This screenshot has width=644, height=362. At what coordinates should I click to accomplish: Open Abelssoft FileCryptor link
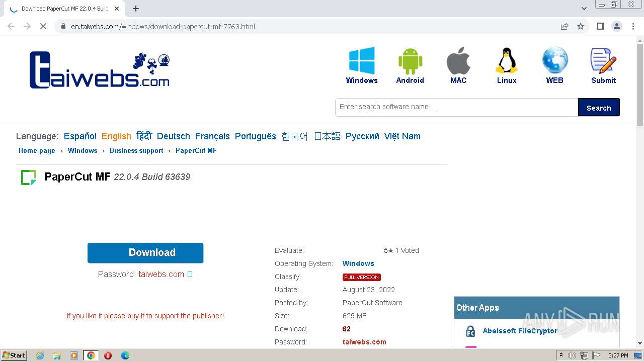520,331
